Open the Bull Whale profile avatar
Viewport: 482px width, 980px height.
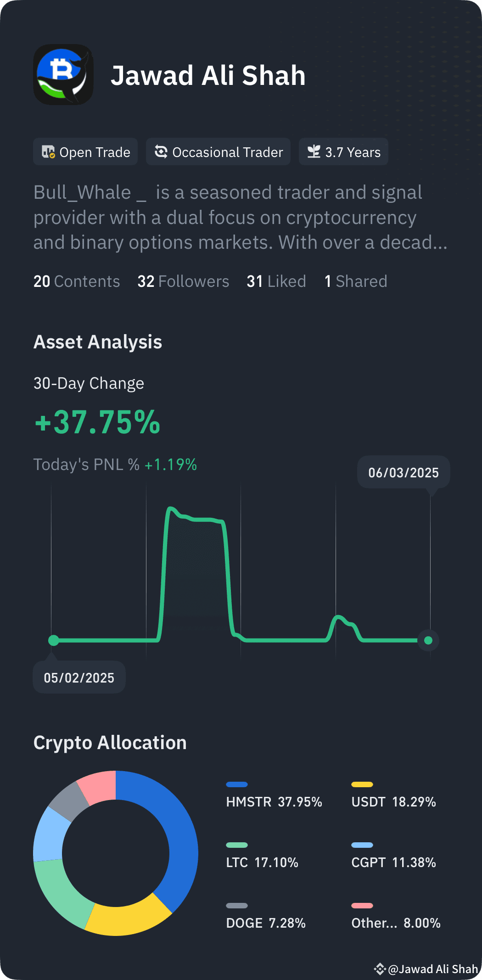[x=63, y=74]
